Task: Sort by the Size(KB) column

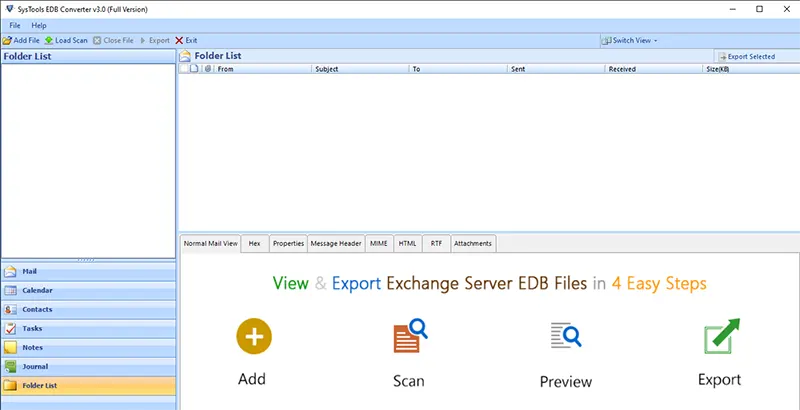Action: click(x=751, y=69)
